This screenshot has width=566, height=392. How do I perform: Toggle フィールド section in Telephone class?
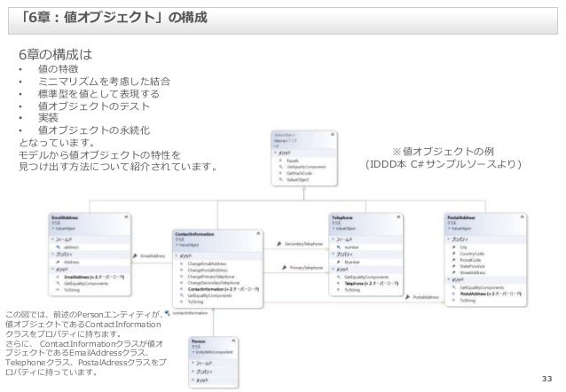(334, 239)
